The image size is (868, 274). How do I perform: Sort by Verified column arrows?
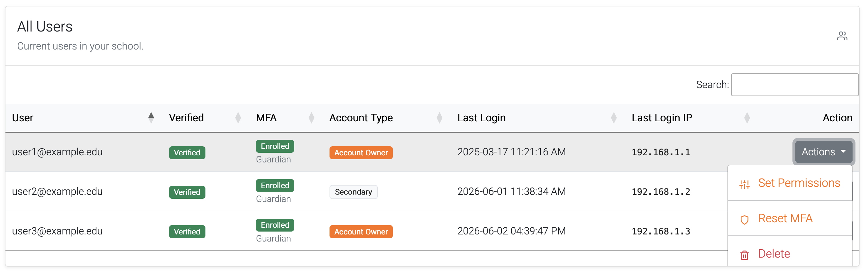pyautogui.click(x=238, y=118)
